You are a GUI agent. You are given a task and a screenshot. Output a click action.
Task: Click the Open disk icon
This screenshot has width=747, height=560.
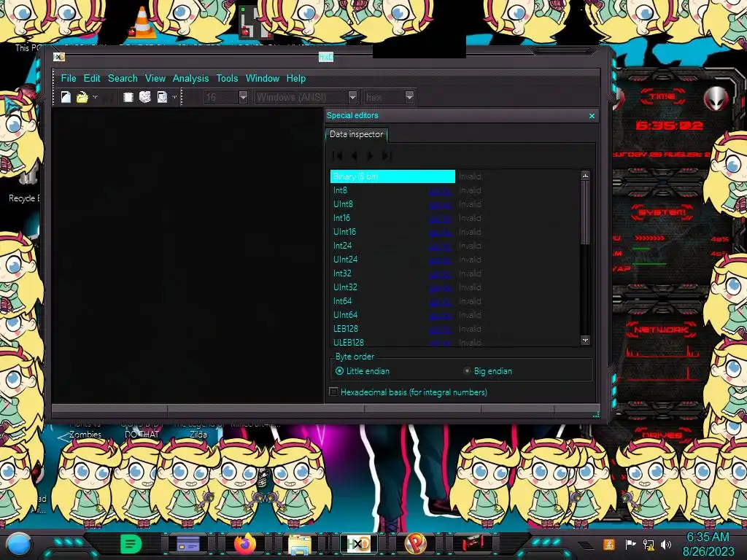tap(145, 97)
